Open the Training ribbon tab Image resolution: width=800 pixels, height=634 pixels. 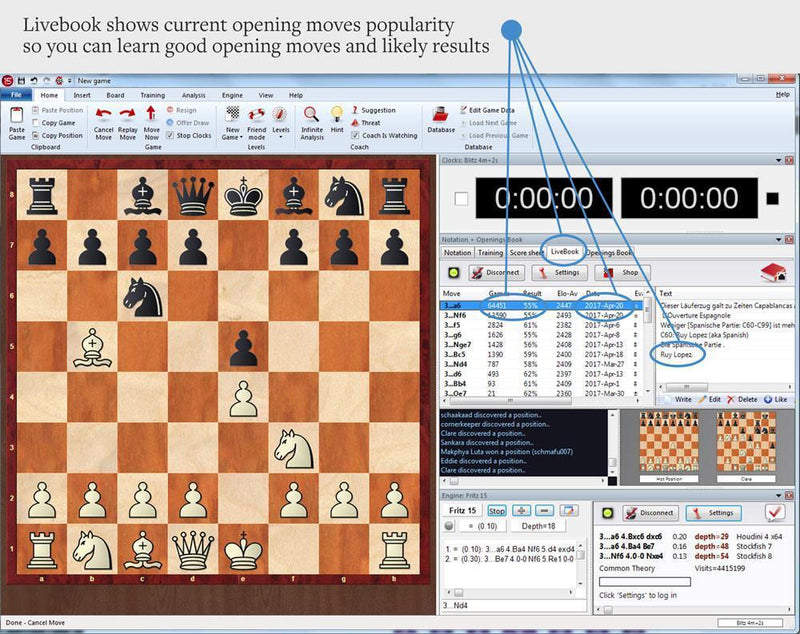[151, 93]
